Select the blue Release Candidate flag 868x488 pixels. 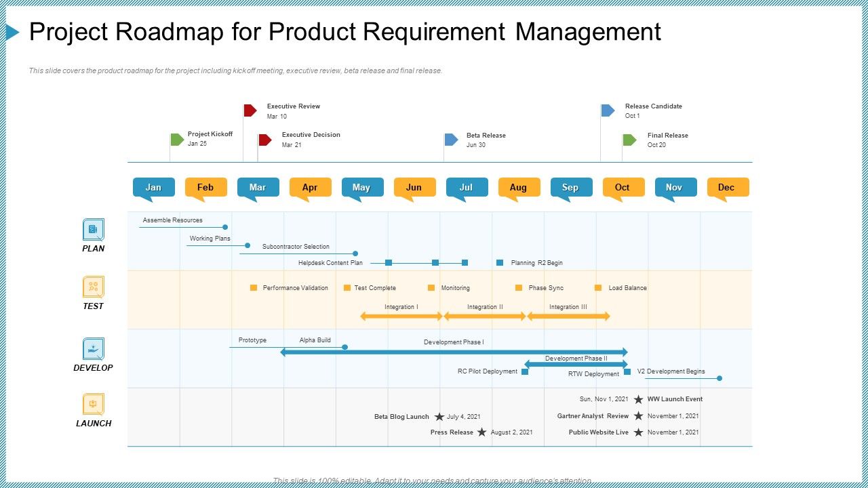click(x=608, y=110)
